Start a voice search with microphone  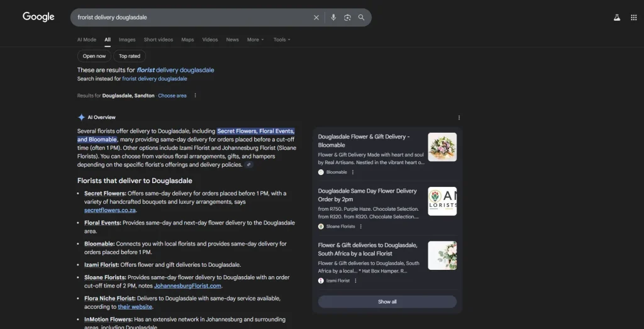pyautogui.click(x=333, y=18)
